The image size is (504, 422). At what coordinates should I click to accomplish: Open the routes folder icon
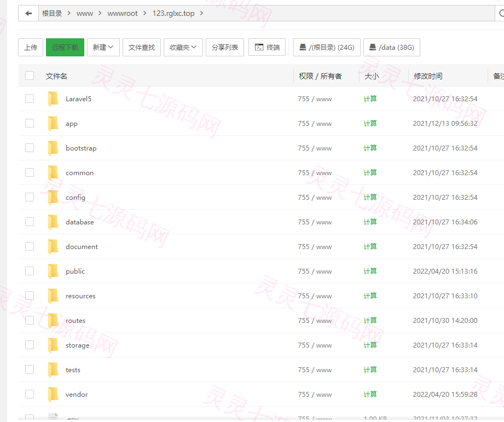pyautogui.click(x=53, y=320)
